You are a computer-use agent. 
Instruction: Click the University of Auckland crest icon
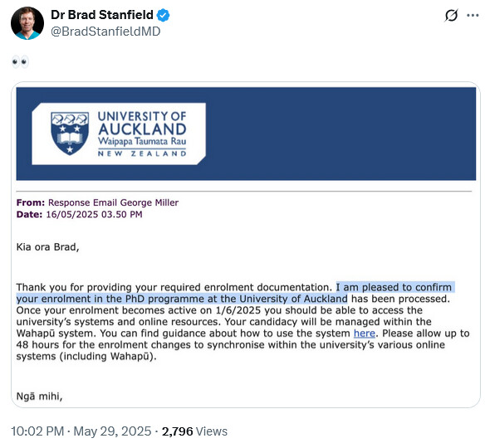(x=70, y=134)
